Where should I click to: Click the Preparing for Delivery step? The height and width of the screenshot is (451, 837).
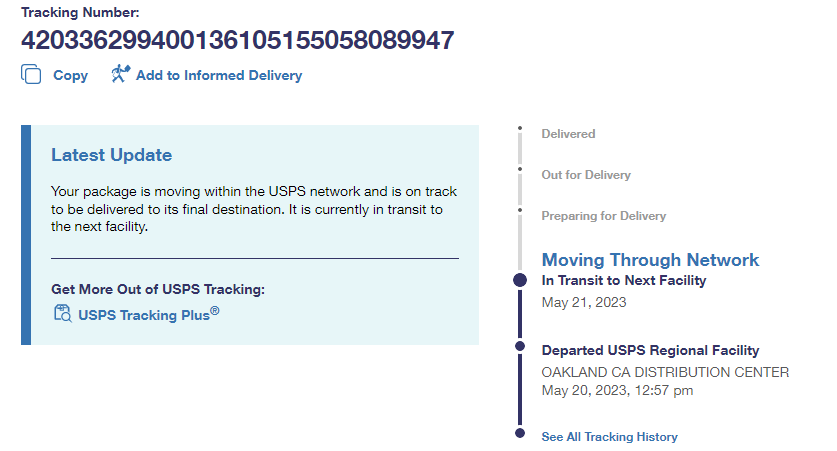(x=603, y=216)
